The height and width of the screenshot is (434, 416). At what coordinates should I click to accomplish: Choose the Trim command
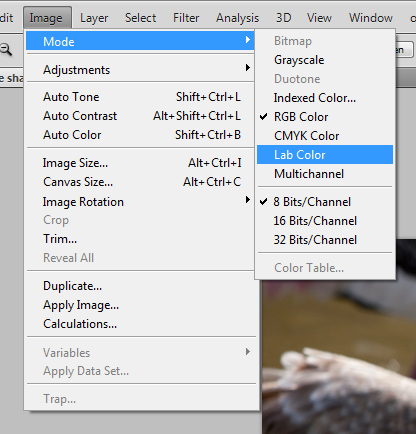point(140,239)
